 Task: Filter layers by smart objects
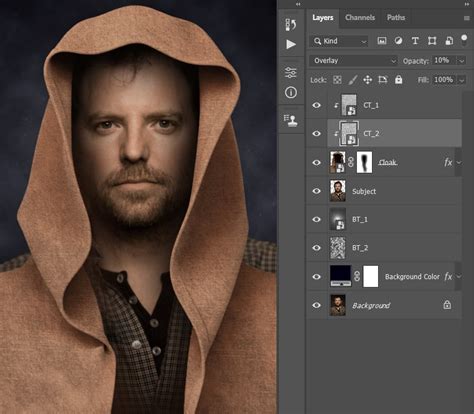[x=449, y=41]
